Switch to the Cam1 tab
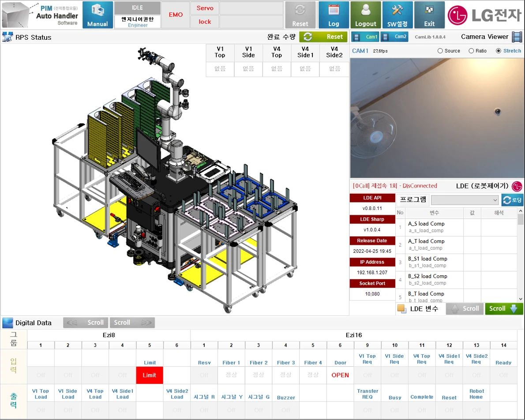The width and height of the screenshot is (525, 420). click(x=365, y=37)
